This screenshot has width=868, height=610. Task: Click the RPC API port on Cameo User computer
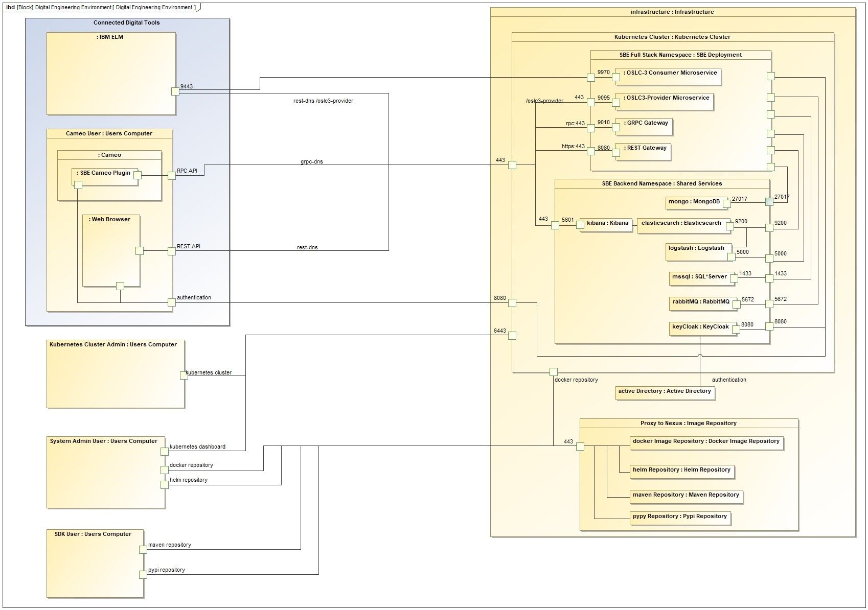(x=171, y=174)
